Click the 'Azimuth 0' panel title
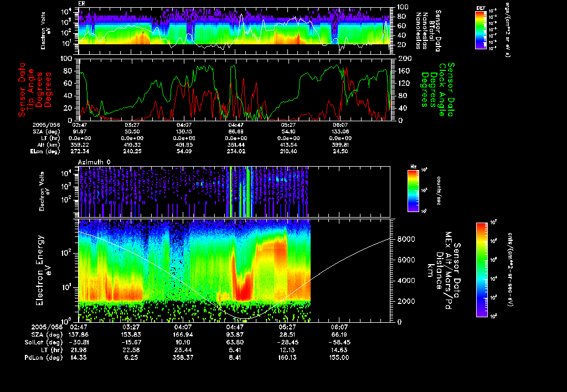Viewport: 567px width, 392px height. [x=94, y=162]
